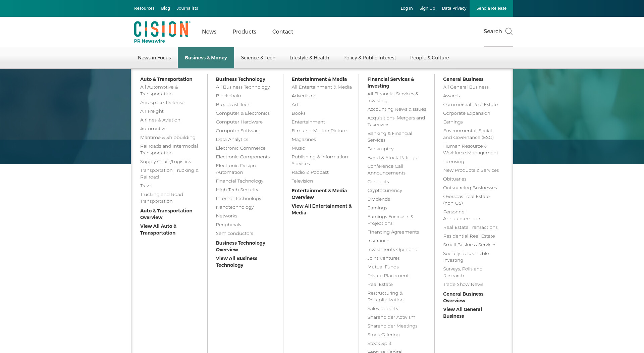Viewport: 644px width, 353px height.
Task: Open Stock Offering category
Action: tap(383, 335)
